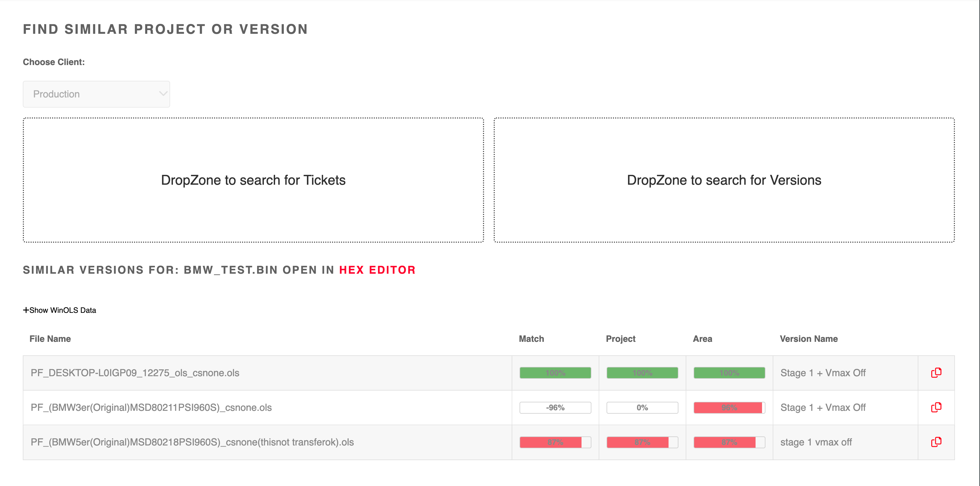Click the plus icon beside Show WinOLS Data
Viewport: 980px width, 486px height.
point(26,310)
